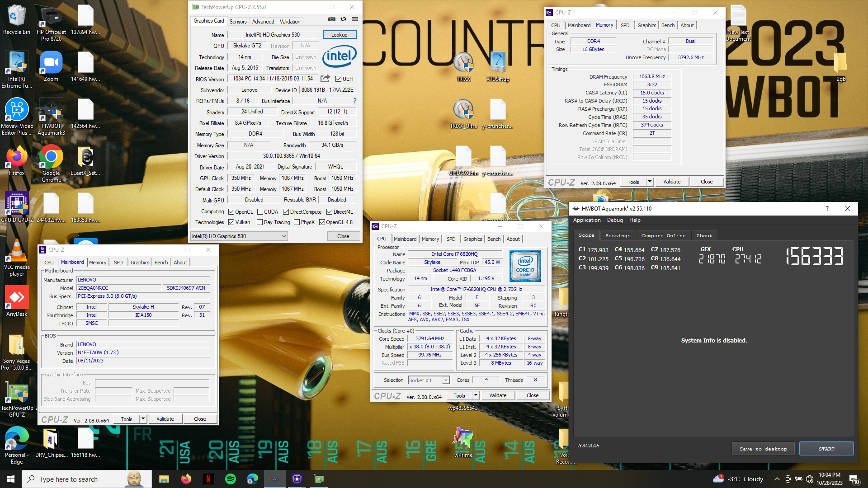868x488 pixels.
Task: Open GPU-Z hamburger menu
Action: pyautogui.click(x=355, y=19)
